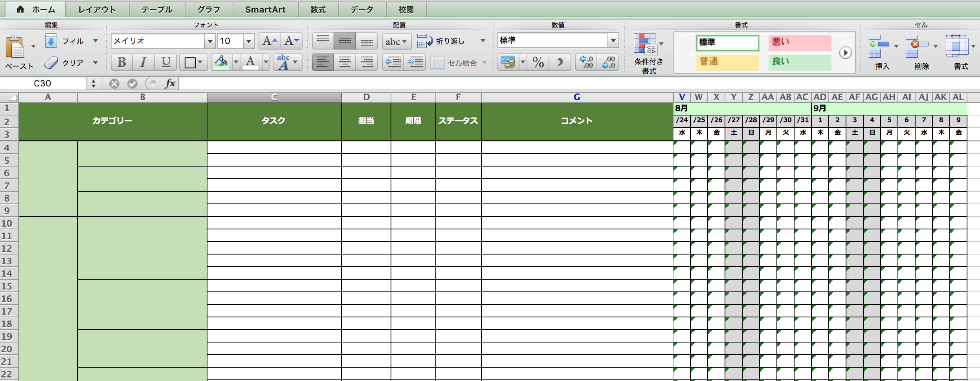Switch to the 数式 tab
This screenshot has height=381, width=980.
(318, 9)
